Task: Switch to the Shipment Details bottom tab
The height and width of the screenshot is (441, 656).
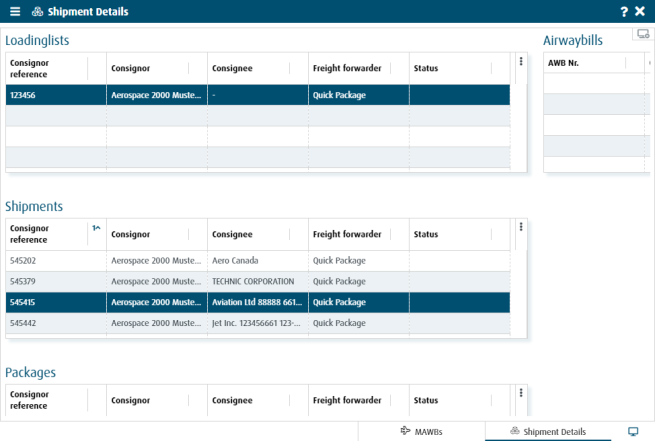Action: click(548, 431)
